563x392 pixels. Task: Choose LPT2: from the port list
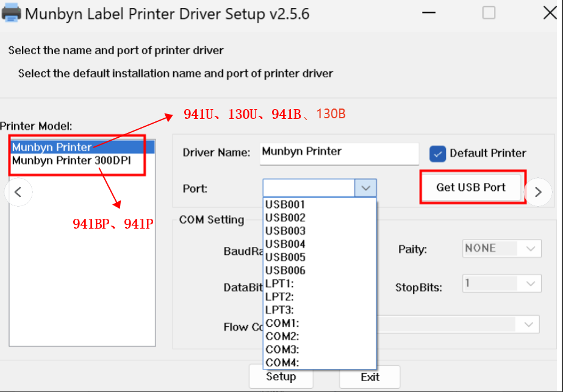[x=320, y=297]
